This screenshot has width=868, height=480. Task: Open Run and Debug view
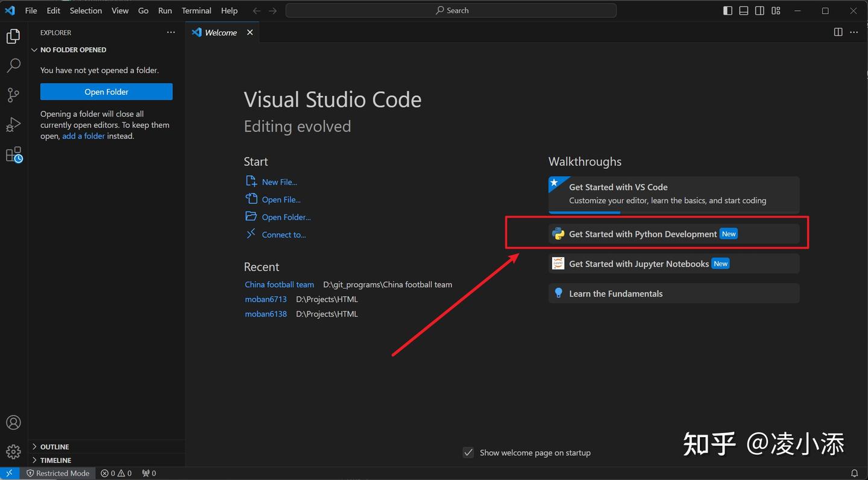pyautogui.click(x=13, y=124)
